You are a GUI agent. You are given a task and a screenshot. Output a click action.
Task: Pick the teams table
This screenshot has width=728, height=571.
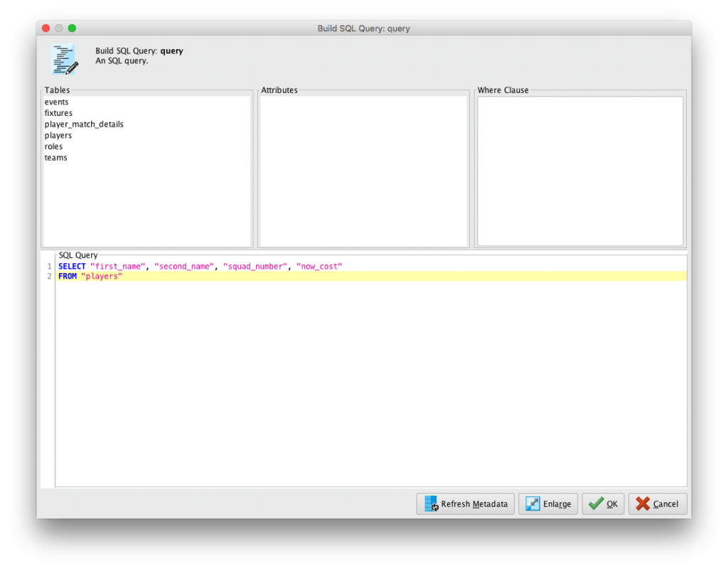click(x=55, y=158)
